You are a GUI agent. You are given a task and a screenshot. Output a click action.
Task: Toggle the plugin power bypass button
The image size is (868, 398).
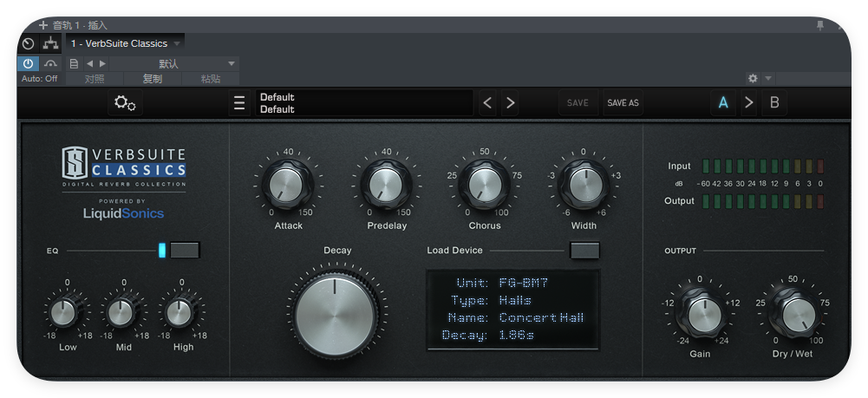click(x=29, y=63)
